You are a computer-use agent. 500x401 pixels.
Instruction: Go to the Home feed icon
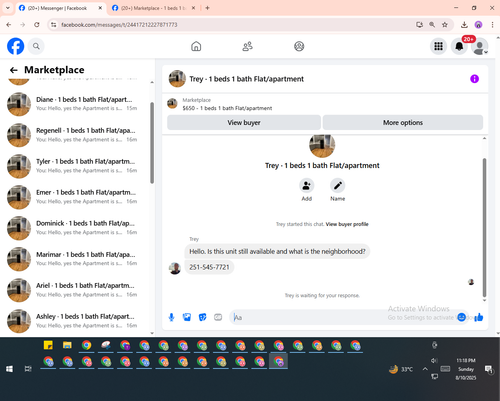point(196,46)
